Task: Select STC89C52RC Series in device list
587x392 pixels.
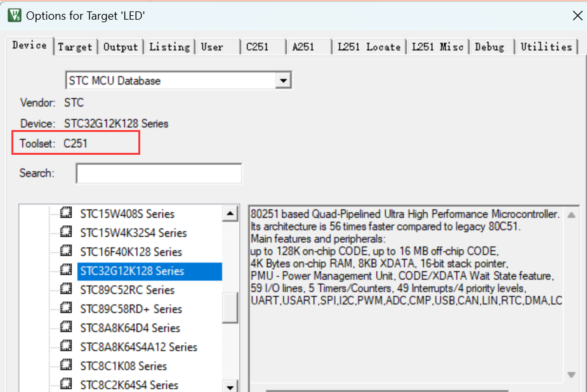Action: tap(128, 291)
